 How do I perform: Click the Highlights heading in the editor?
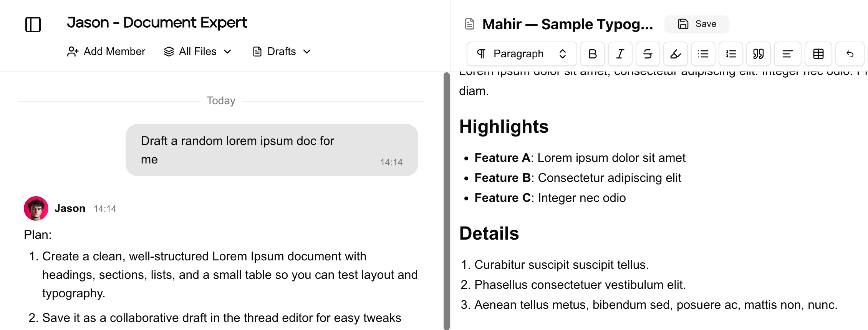[504, 127]
